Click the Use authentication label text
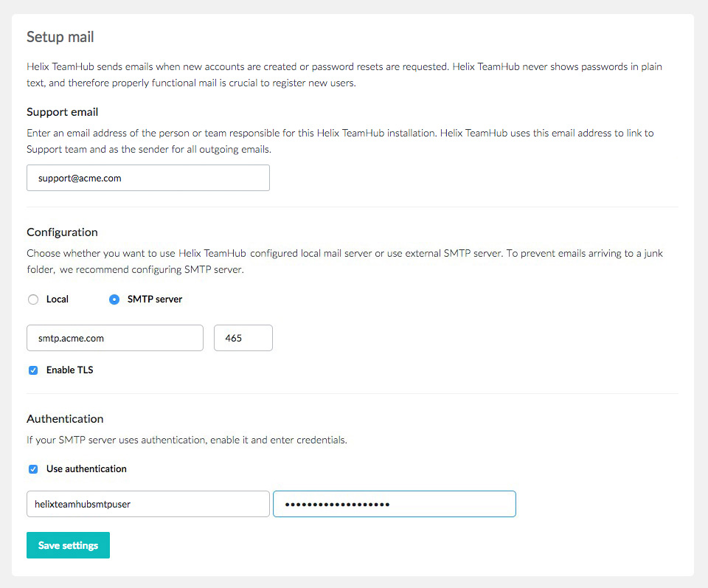The image size is (708, 588). pos(86,468)
